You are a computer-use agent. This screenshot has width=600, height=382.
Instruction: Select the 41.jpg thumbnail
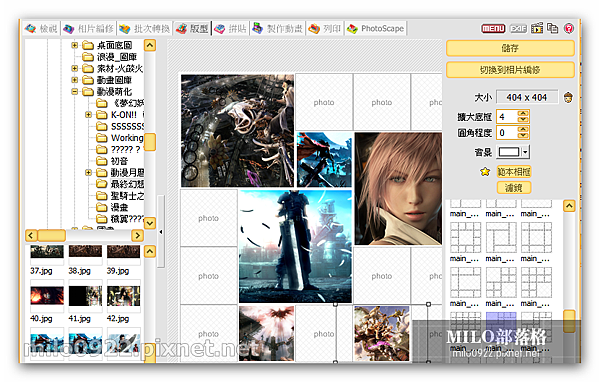pyautogui.click(x=85, y=296)
